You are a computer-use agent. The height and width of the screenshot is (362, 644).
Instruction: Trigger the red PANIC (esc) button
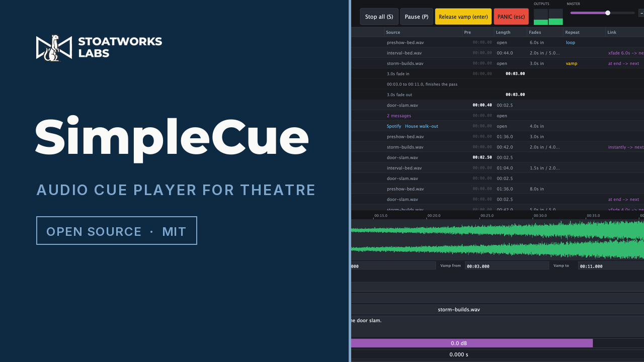tap(511, 17)
